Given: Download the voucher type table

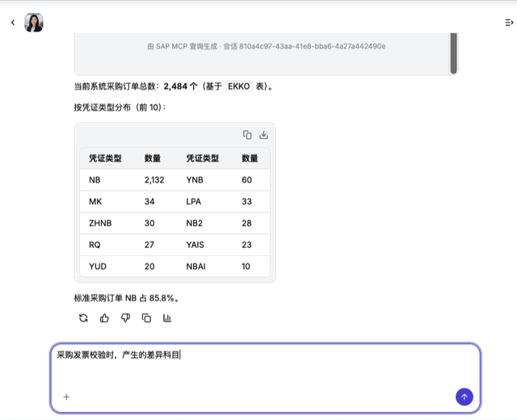Looking at the screenshot, I should tap(263, 135).
